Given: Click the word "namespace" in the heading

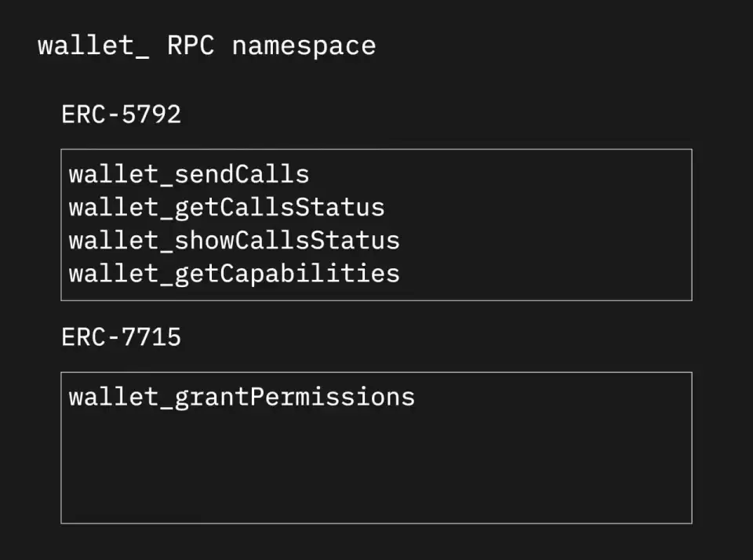Looking at the screenshot, I should pos(304,45).
